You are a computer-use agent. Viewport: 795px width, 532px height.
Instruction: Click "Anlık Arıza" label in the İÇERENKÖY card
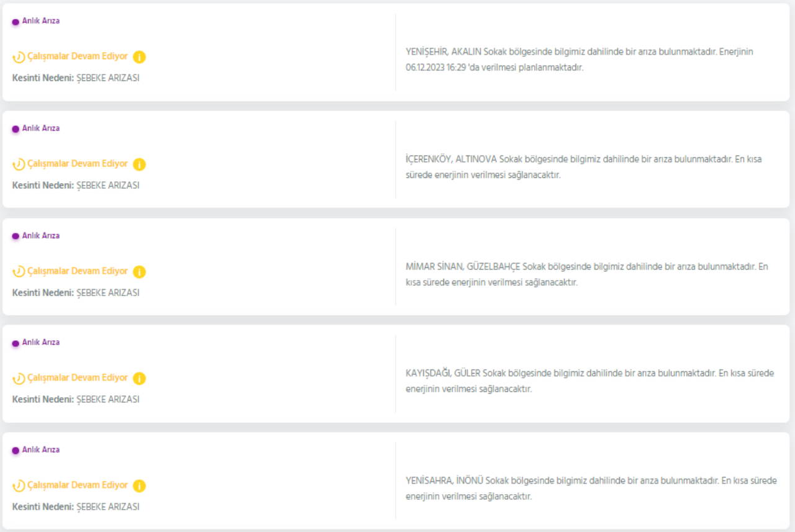coord(41,128)
